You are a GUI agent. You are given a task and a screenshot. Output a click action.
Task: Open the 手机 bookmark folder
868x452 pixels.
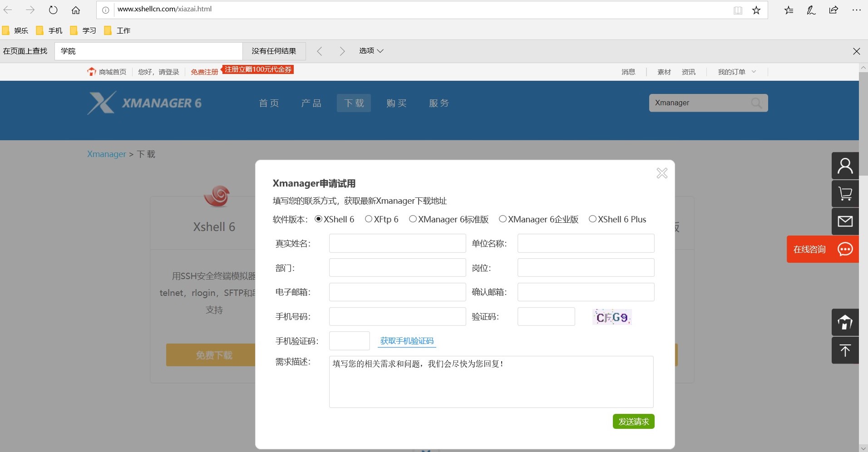pyautogui.click(x=49, y=30)
